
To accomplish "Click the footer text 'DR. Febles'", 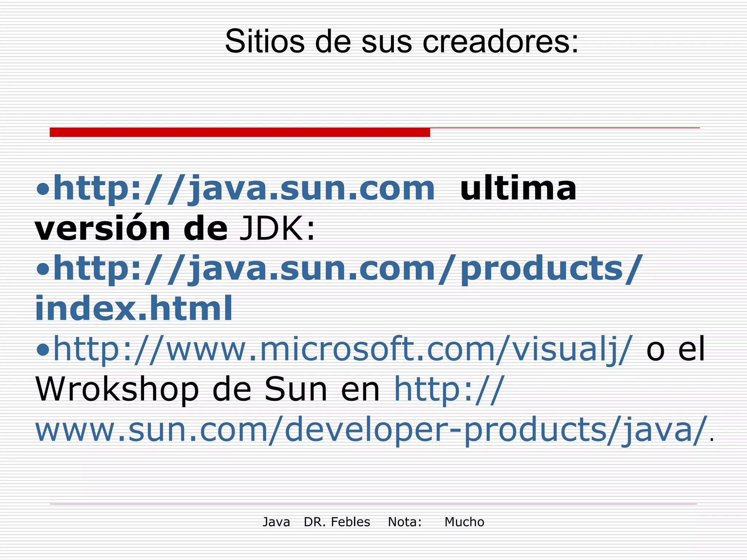I will 337,522.
